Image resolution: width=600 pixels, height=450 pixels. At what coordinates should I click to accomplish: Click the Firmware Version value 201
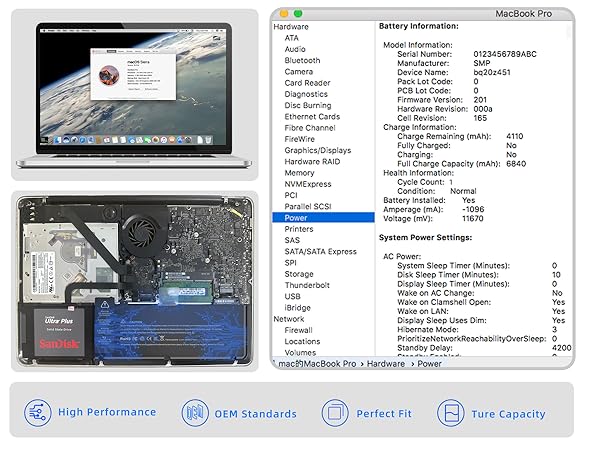coord(480,100)
